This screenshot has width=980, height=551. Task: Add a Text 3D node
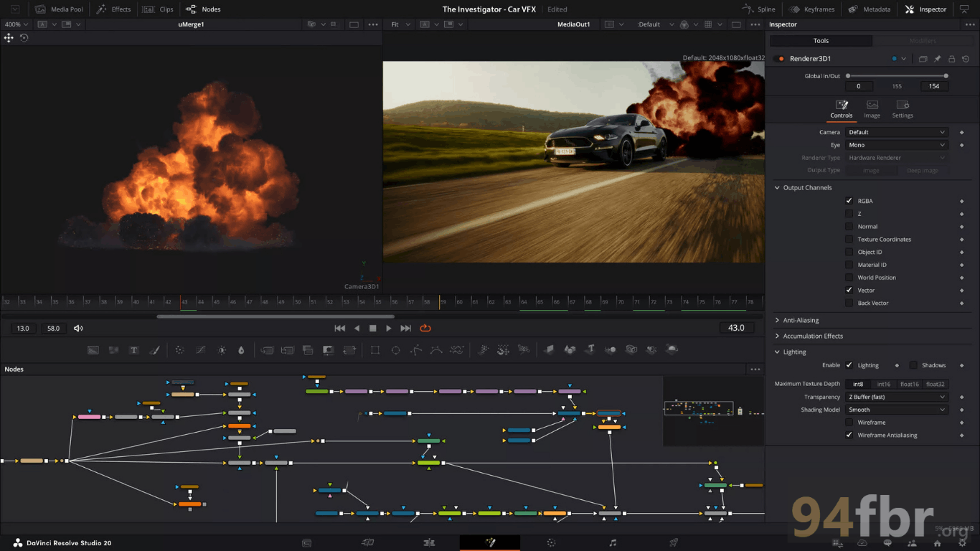coord(590,350)
